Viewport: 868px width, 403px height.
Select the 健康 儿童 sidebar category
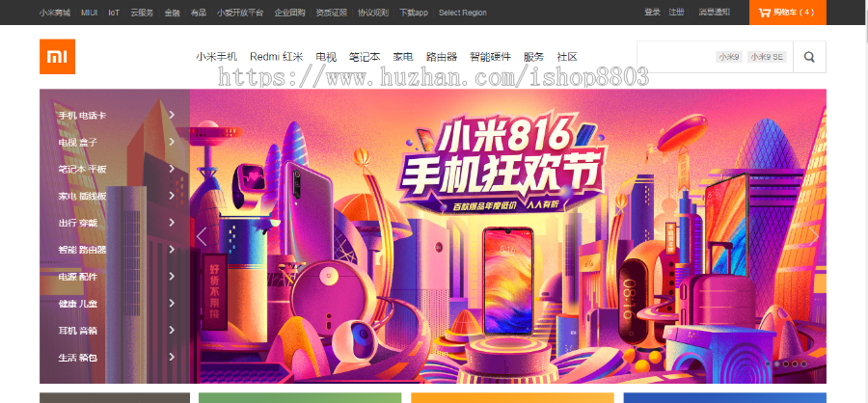click(x=115, y=304)
